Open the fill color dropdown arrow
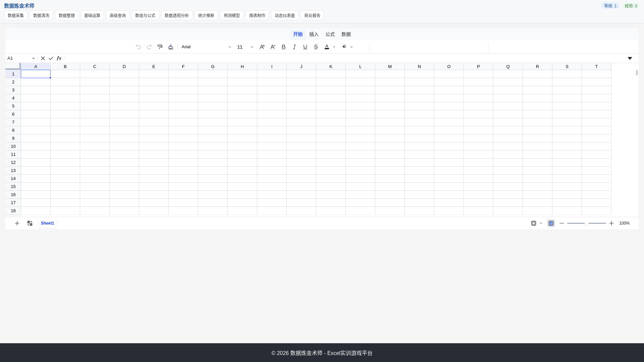The width and height of the screenshot is (644, 362). [x=352, y=47]
